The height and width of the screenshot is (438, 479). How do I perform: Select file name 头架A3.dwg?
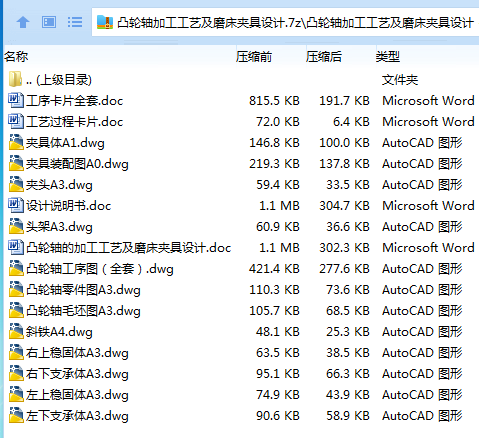tap(59, 227)
